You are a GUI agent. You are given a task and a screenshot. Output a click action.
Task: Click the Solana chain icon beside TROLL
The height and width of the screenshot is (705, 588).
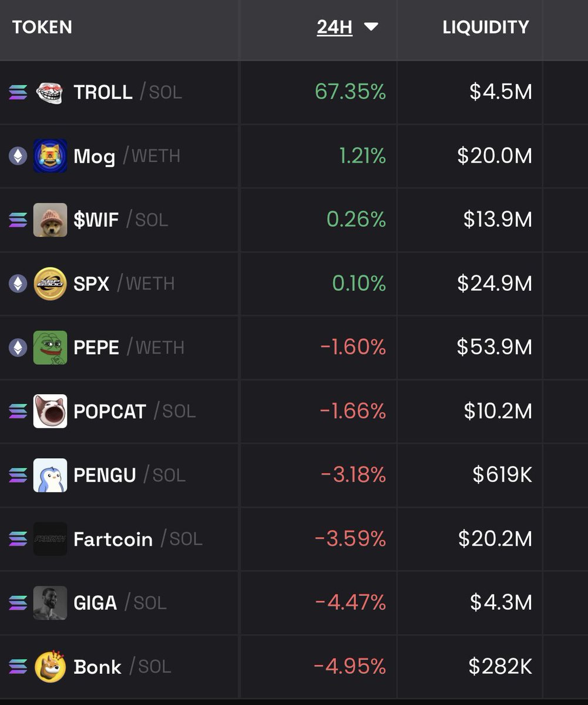pos(18,92)
